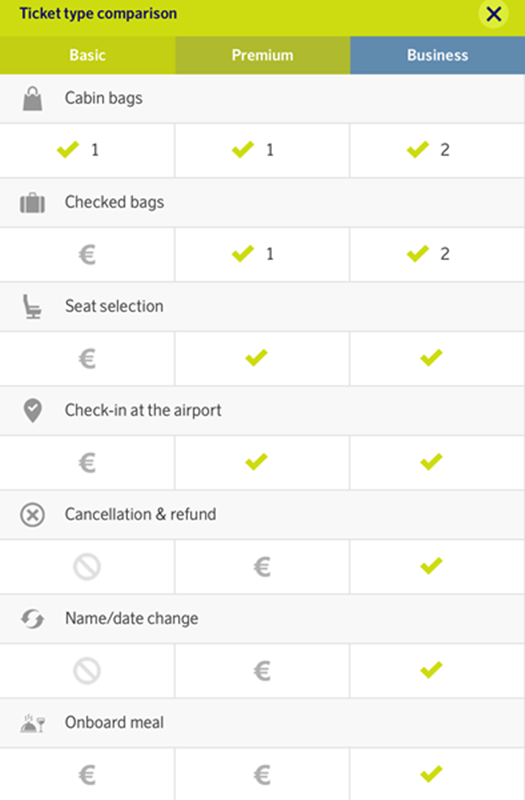
Task: Click the not-allowed icon for Basic cancellation
Action: [x=87, y=567]
